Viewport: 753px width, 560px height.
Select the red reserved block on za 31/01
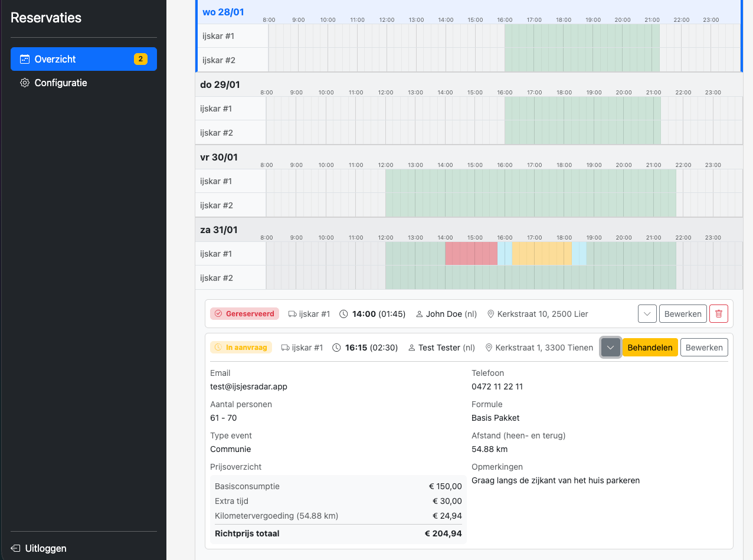[x=472, y=254]
